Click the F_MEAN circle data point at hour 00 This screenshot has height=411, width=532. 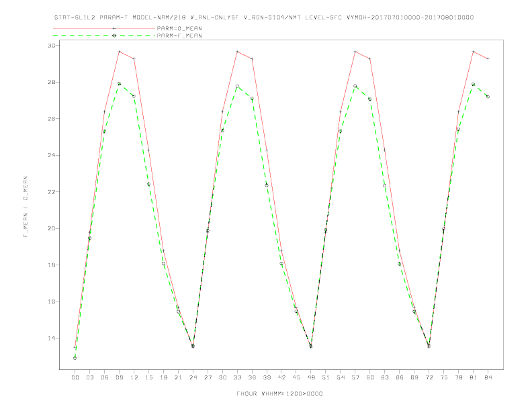(x=75, y=358)
